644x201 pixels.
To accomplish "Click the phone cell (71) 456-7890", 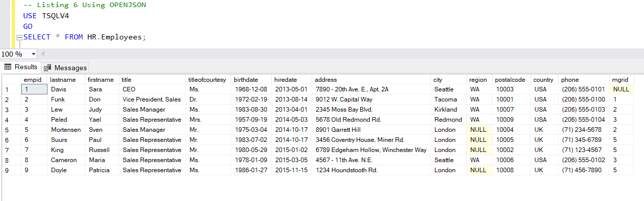I will [584, 170].
